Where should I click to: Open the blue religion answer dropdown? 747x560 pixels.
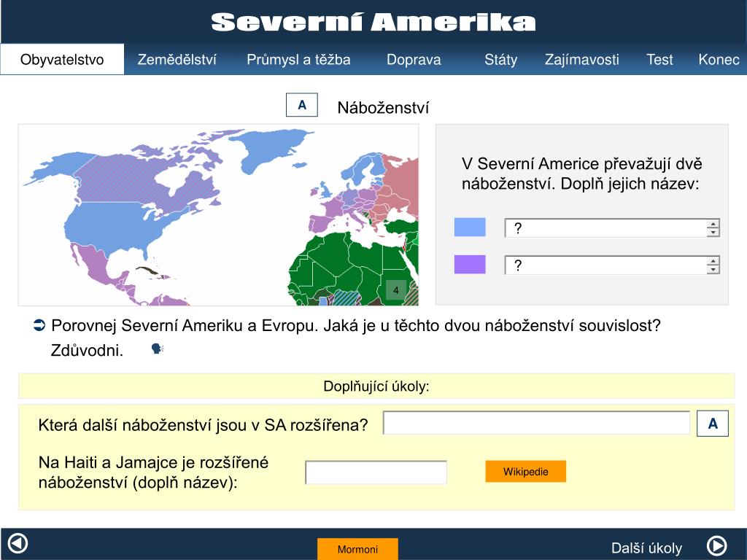pyautogui.click(x=612, y=228)
